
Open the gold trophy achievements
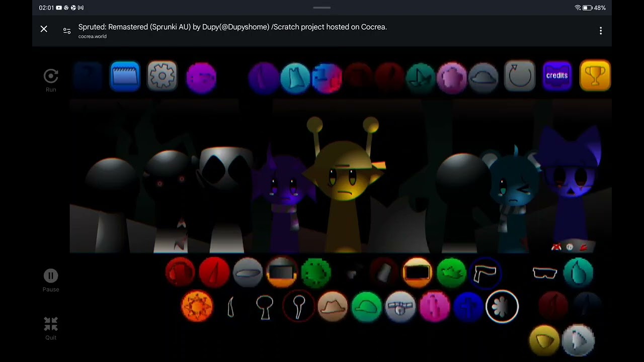click(x=595, y=76)
